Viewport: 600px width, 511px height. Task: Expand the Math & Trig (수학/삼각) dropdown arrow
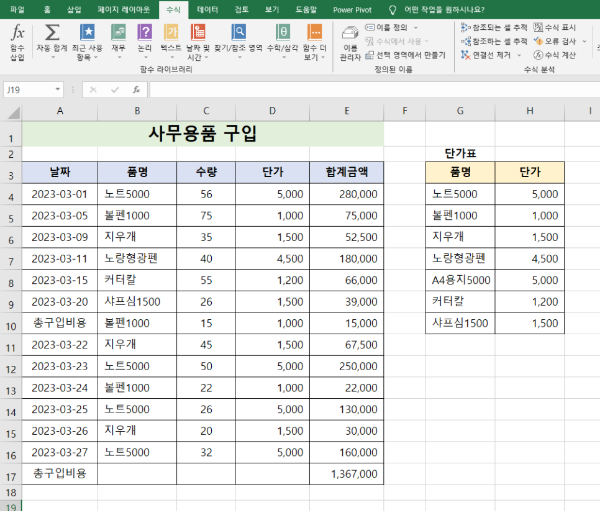[284, 57]
